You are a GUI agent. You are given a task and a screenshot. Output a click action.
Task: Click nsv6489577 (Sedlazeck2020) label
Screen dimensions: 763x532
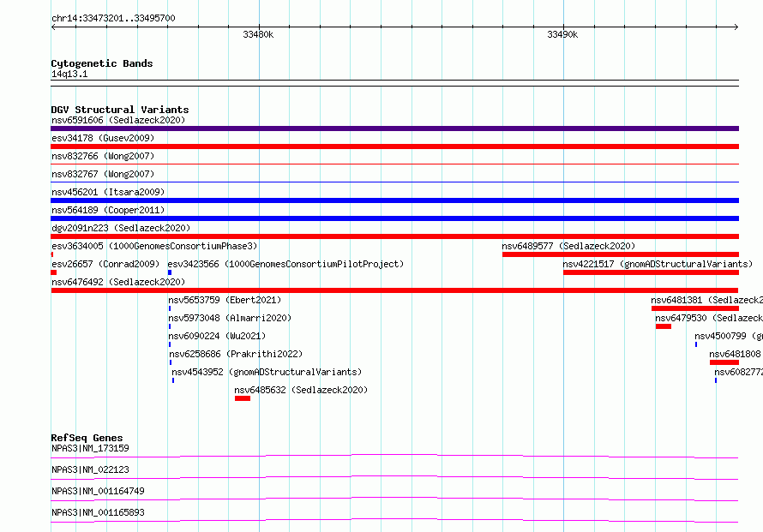tap(568, 246)
